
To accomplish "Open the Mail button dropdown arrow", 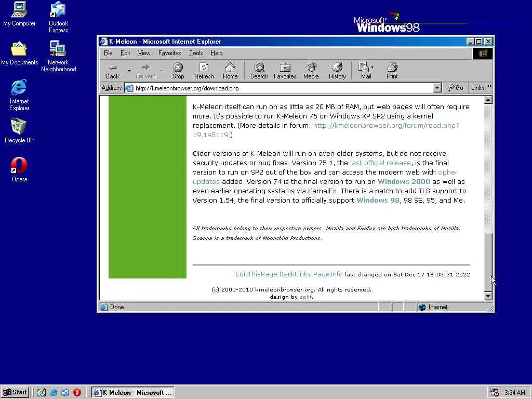I will tap(372, 68).
